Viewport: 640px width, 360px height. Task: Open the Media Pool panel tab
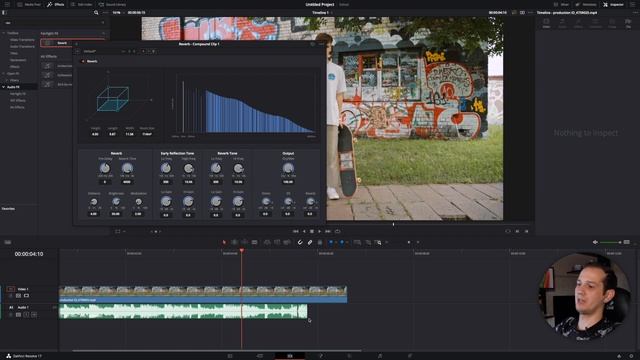29,4
